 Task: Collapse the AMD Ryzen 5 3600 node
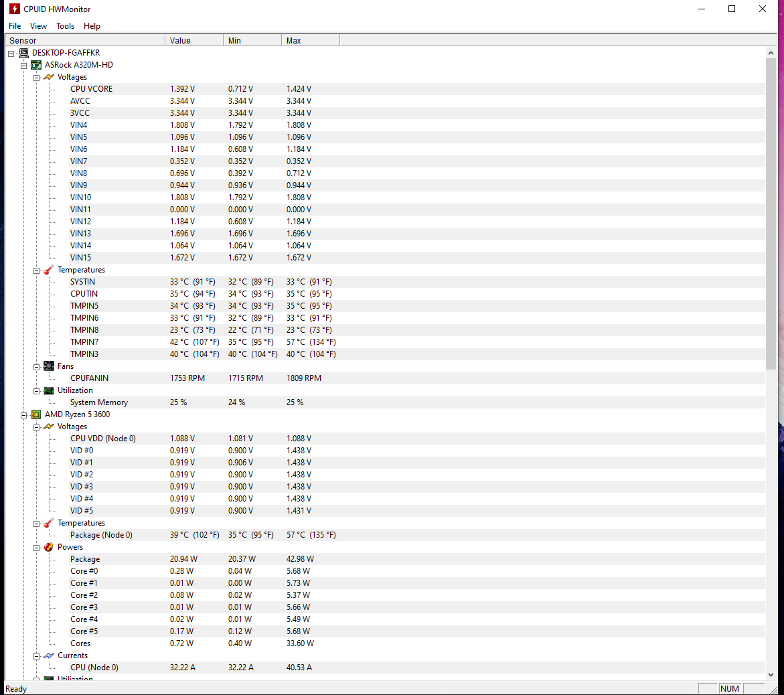pyautogui.click(x=23, y=415)
